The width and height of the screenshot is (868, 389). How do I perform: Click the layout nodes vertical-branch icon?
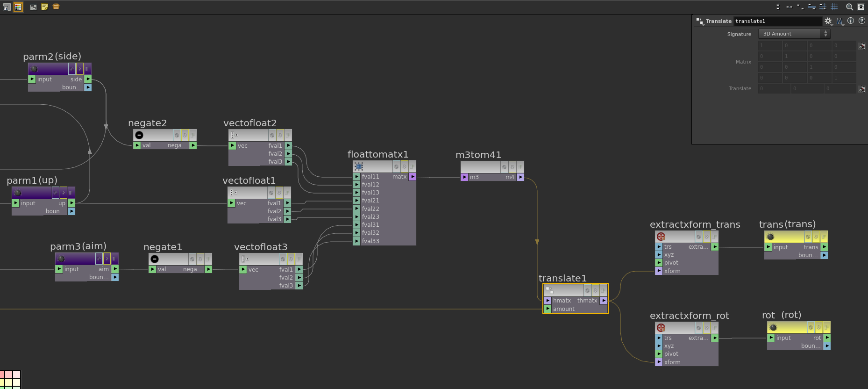coord(800,7)
